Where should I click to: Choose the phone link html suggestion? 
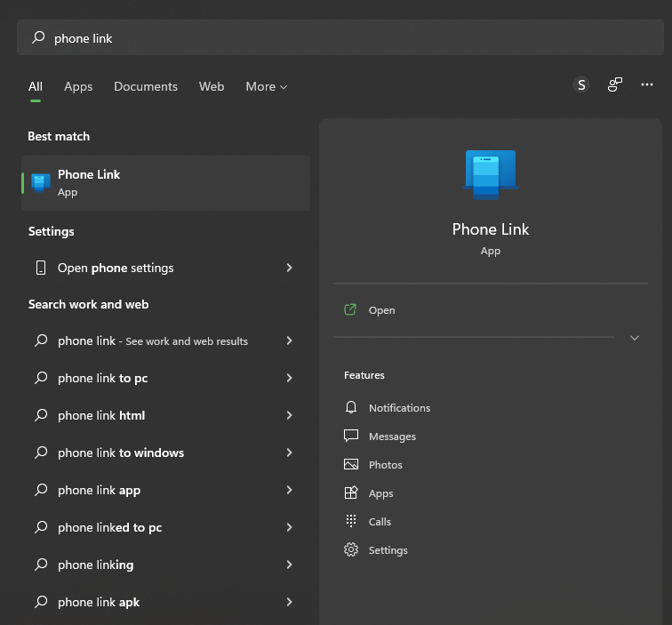165,415
